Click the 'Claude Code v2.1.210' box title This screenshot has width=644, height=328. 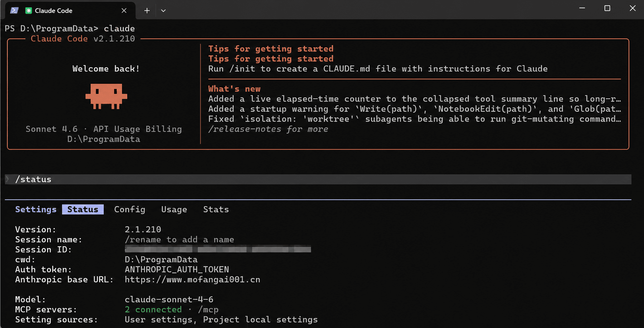(x=83, y=39)
